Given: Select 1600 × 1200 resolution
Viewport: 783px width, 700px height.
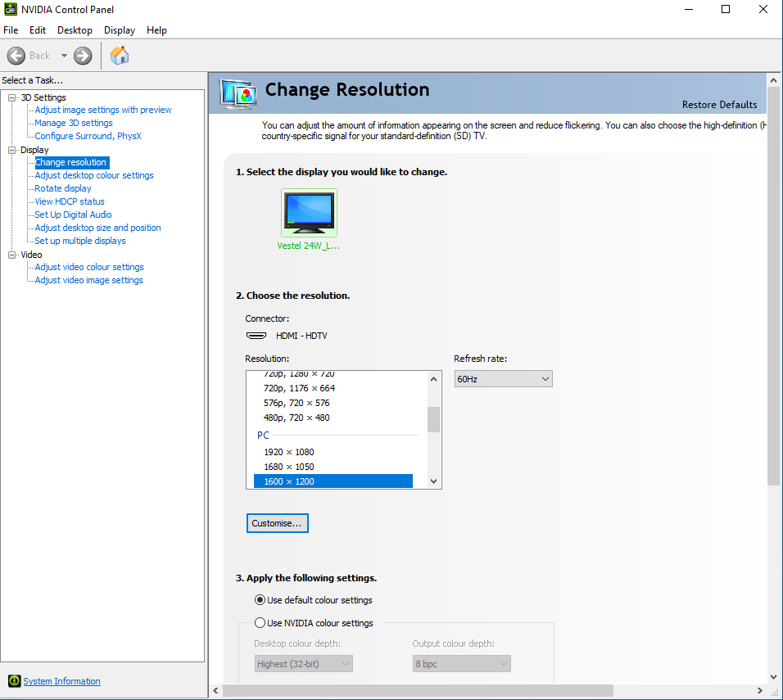Looking at the screenshot, I should (333, 481).
